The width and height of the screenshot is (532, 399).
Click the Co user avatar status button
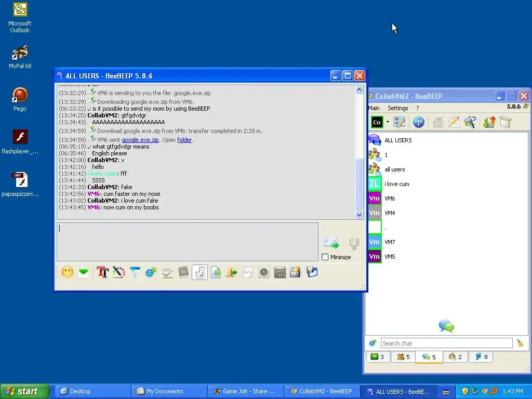(377, 122)
